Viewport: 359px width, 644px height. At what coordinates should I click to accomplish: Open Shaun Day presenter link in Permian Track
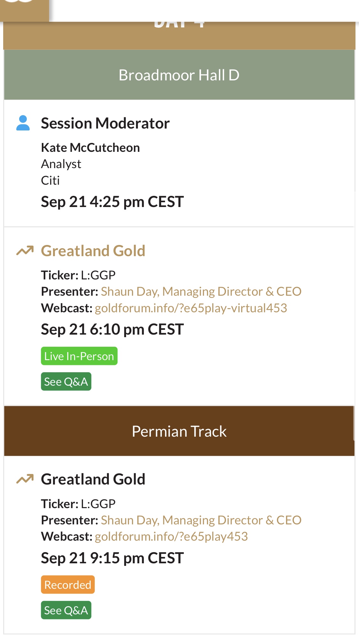tap(201, 520)
